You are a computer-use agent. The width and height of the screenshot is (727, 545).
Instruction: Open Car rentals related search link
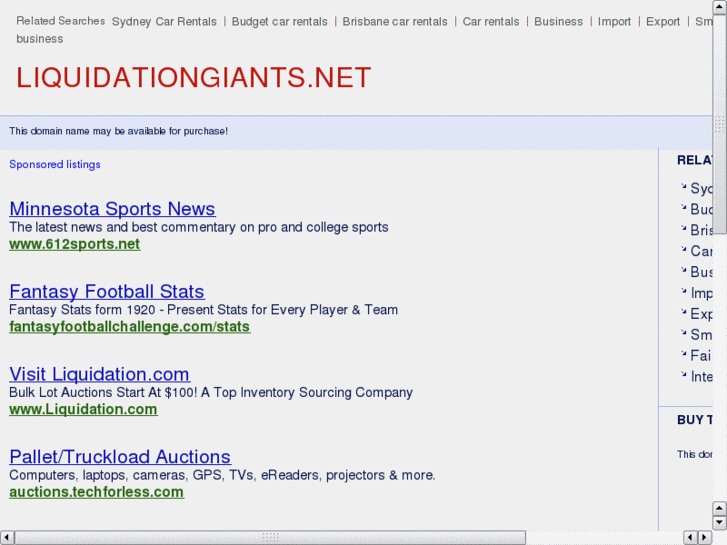(x=491, y=22)
